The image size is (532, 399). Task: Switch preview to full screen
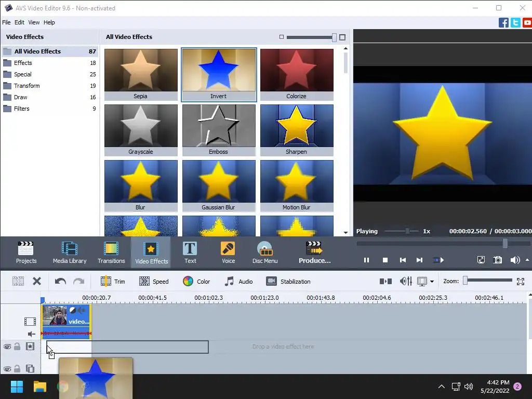tap(481, 260)
